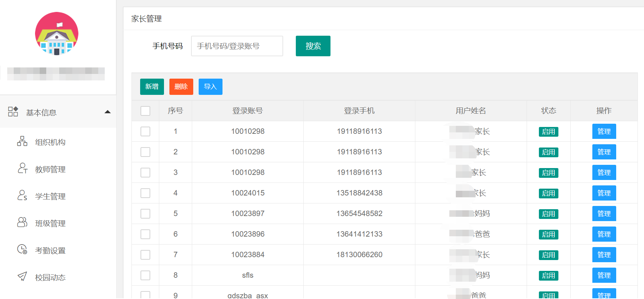Screen dimensions: 644x299
Task: Click the 考勤设置 clock icon
Action: [x=22, y=249]
